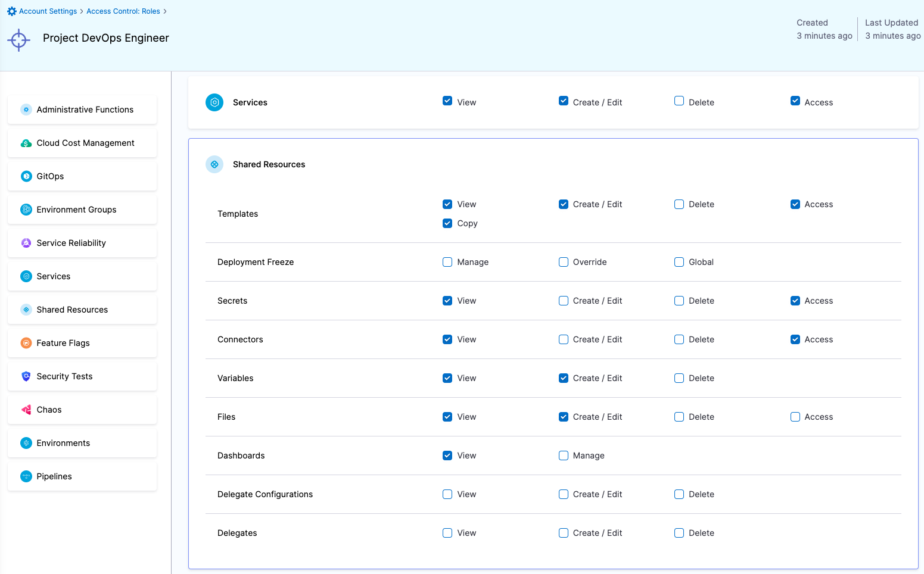Viewport: 924px width, 574px height.
Task: Enable Delete permission for Secrets
Action: point(679,301)
